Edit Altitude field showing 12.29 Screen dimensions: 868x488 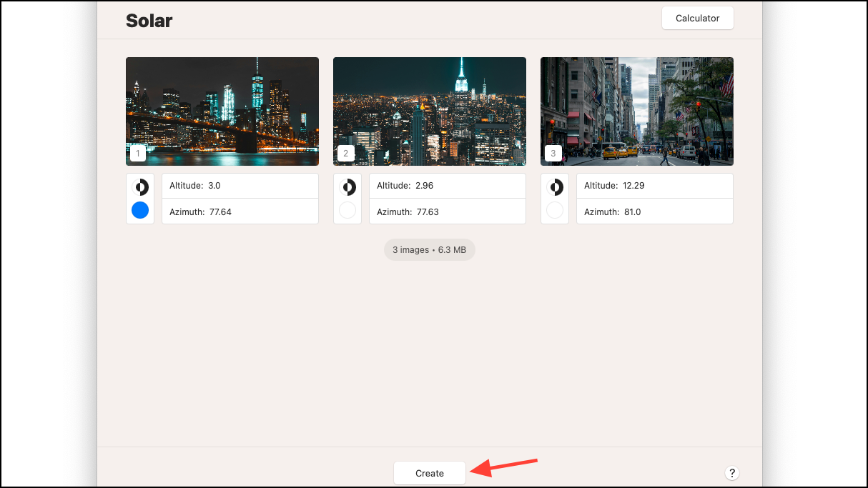[x=655, y=186]
